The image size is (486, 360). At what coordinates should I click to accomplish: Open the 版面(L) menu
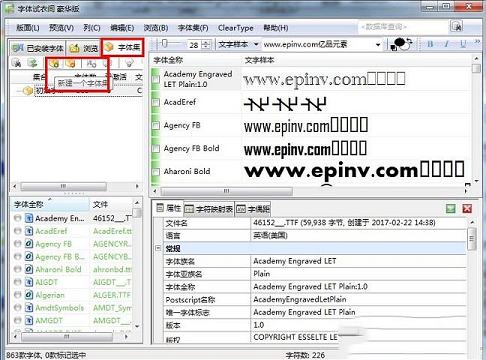pyautogui.click(x=28, y=28)
